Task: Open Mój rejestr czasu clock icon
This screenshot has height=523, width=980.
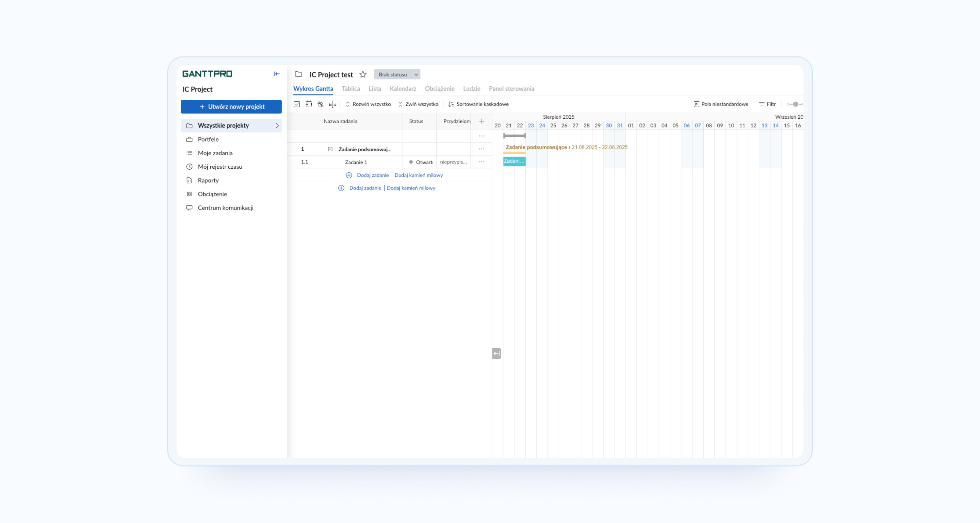Action: pos(189,167)
